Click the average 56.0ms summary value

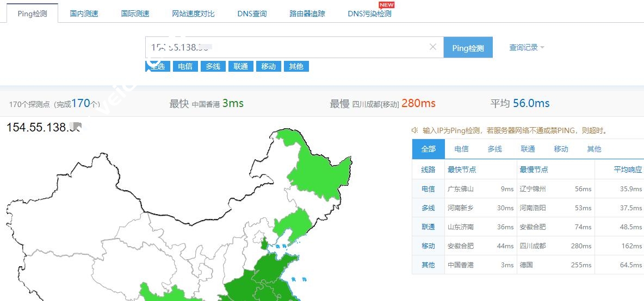(x=531, y=103)
